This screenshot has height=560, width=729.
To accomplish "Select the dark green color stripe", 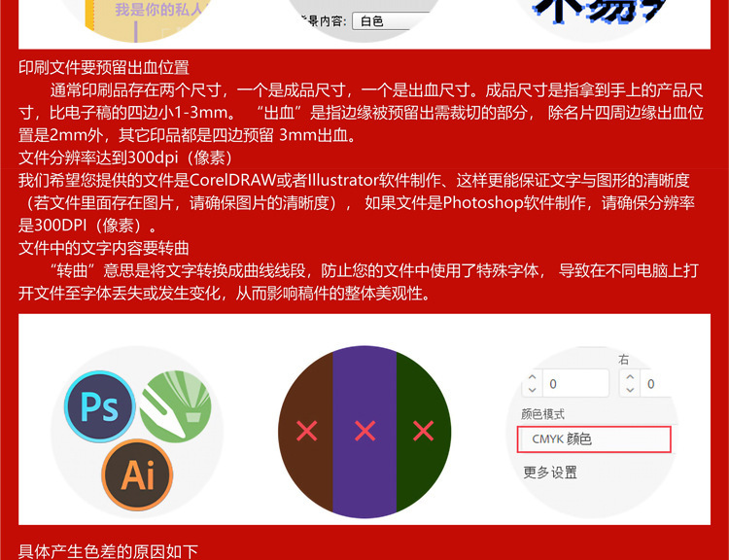I will pos(424,432).
